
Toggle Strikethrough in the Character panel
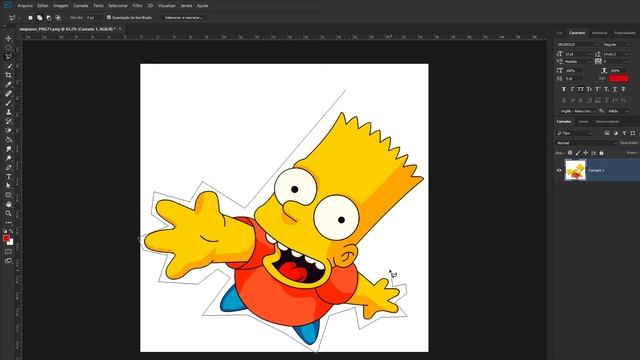[x=624, y=89]
